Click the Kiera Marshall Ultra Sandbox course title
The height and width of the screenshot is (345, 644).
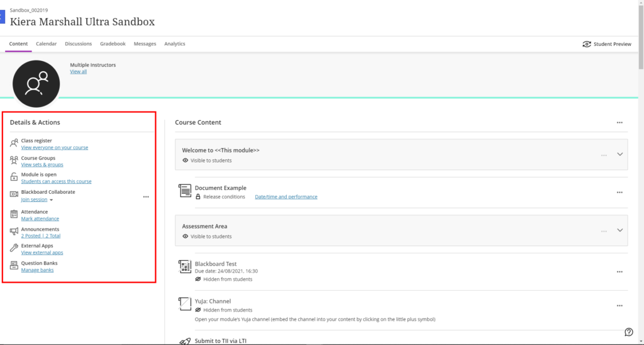coord(82,22)
